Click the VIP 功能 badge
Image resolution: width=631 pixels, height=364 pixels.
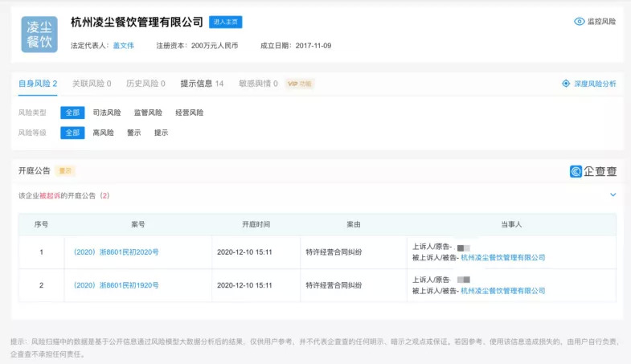click(x=299, y=84)
